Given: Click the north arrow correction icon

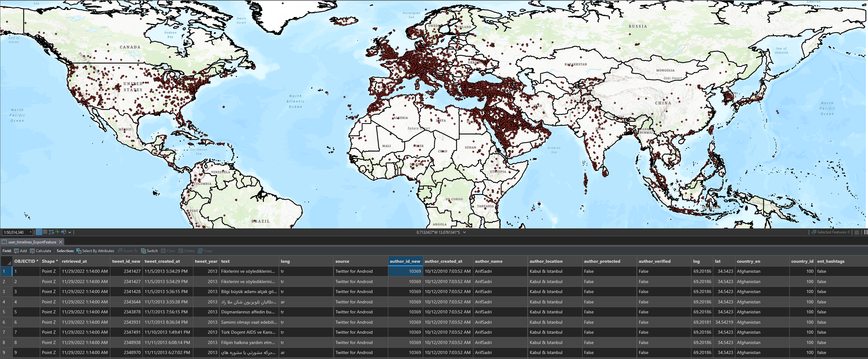Looking at the screenshot, I should (64, 232).
